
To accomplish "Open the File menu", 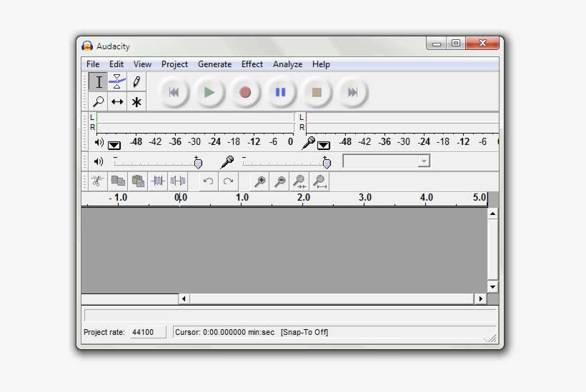I will click(x=93, y=64).
